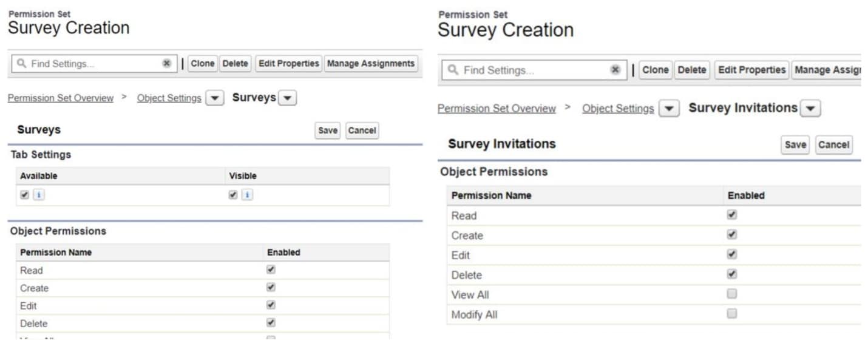Screen dimensions: 868x346
Task: Enable Modify All for Survey Invitations
Action: pyautogui.click(x=732, y=314)
